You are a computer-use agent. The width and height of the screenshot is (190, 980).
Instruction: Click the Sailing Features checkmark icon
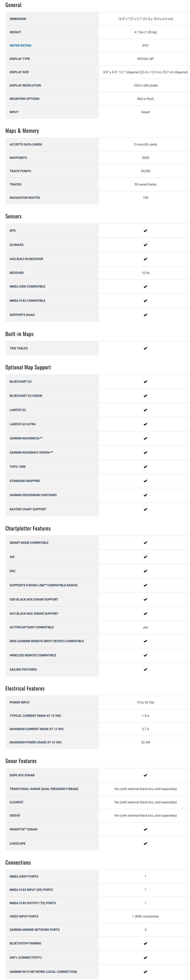coord(145,670)
